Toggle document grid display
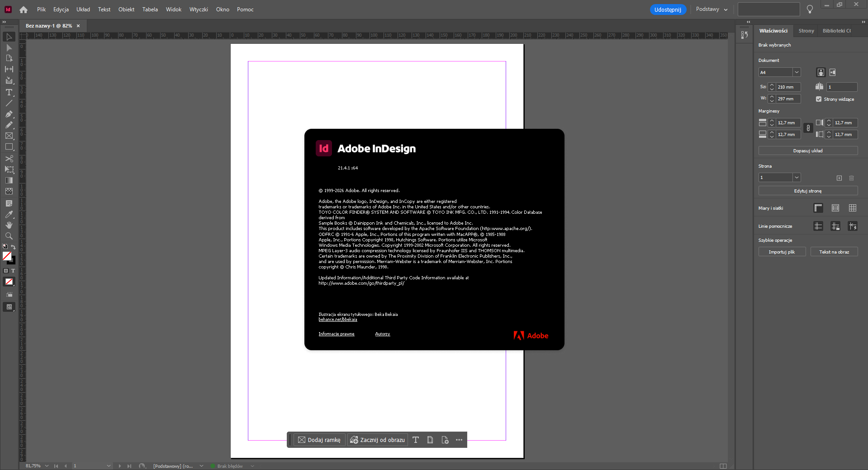The height and width of the screenshot is (470, 868). [x=853, y=208]
